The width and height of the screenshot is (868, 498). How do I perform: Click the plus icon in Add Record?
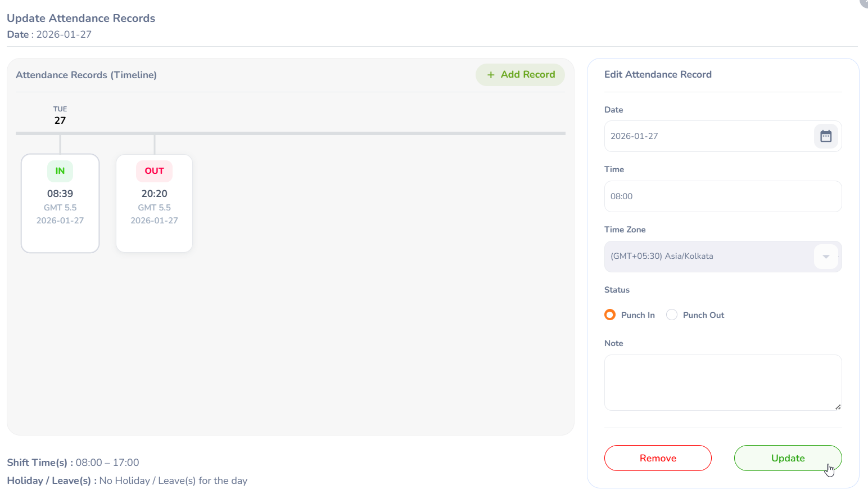(491, 75)
